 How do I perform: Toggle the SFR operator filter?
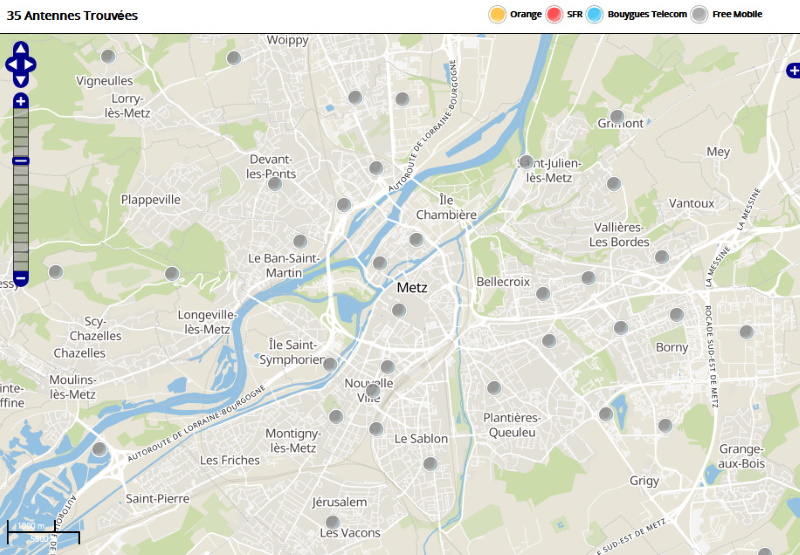tap(555, 14)
